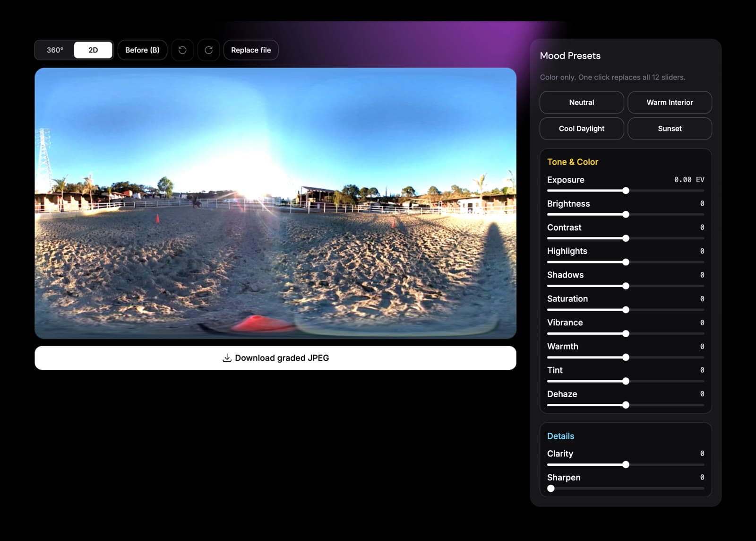
Task: Apply the Warm Interior preset
Action: click(670, 103)
